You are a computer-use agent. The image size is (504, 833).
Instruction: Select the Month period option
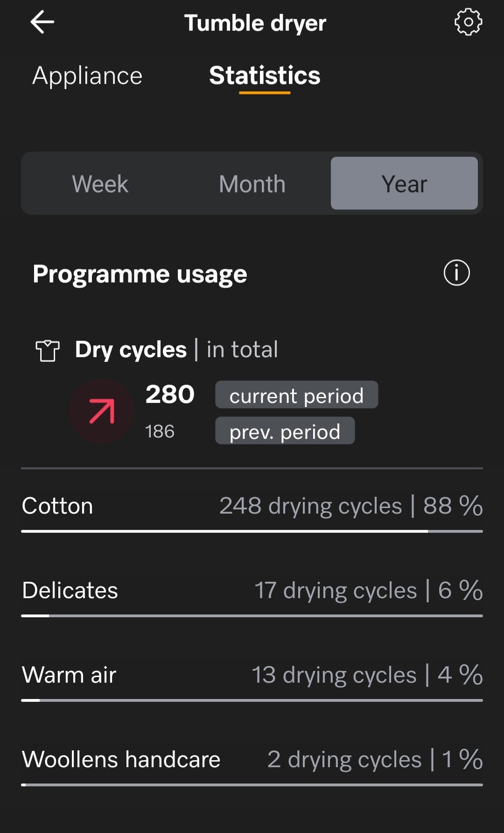[252, 184]
